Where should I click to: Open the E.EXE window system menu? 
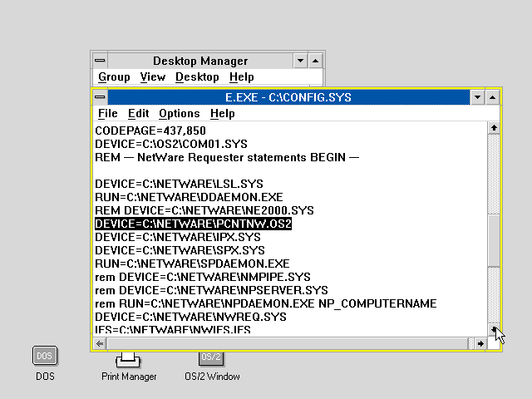tap(100, 97)
